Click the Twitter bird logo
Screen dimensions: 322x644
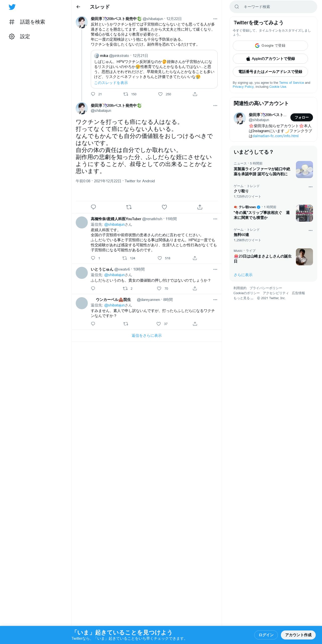click(x=12, y=7)
